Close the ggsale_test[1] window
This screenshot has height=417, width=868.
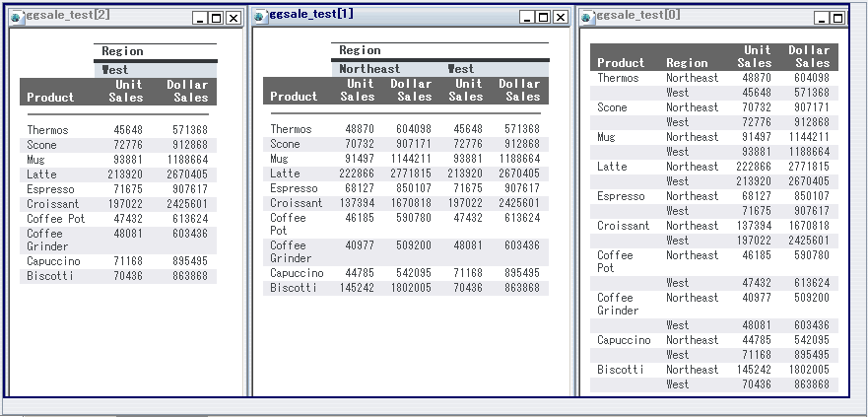point(561,17)
